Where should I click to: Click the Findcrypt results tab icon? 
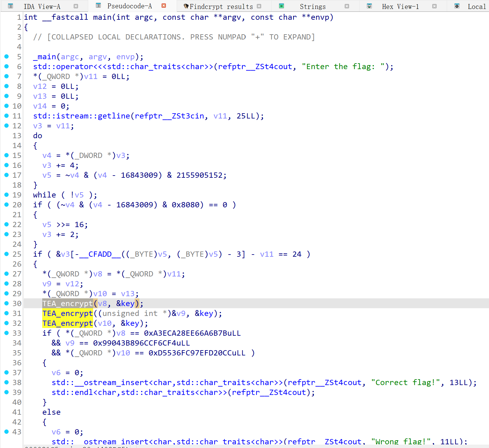click(x=186, y=6)
